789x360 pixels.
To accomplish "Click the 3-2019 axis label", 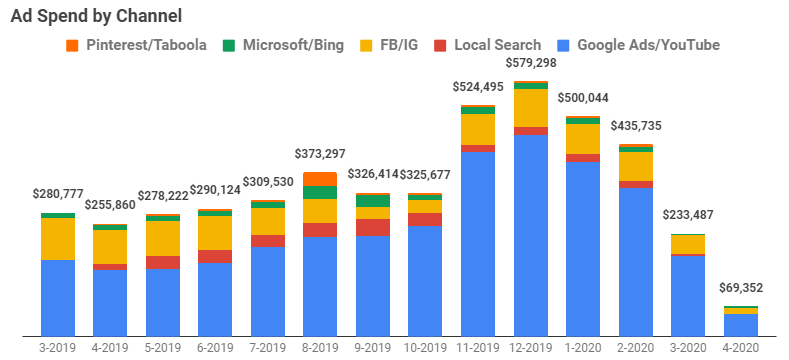I will click(x=58, y=348).
